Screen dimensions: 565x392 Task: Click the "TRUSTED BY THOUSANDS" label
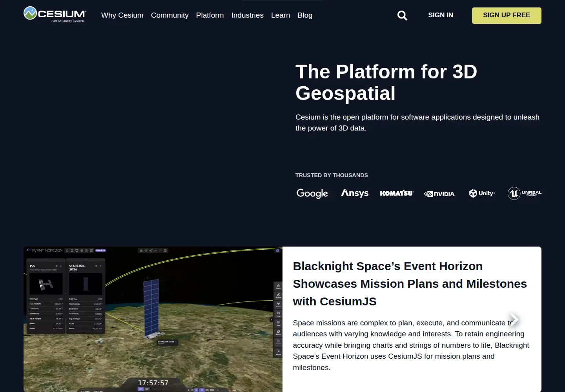coord(332,175)
